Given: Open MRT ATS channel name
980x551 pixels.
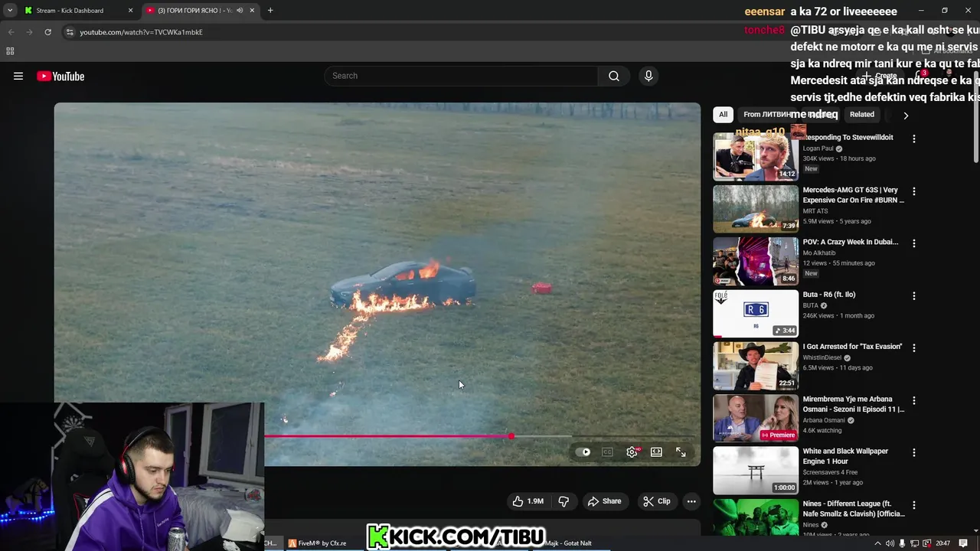Looking at the screenshot, I should coord(815,211).
